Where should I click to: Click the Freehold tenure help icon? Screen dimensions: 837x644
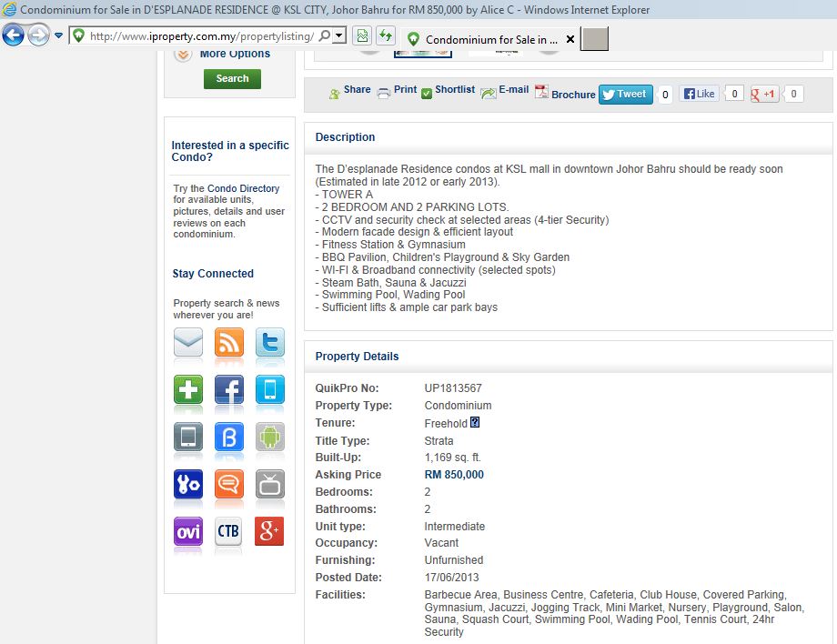(x=475, y=423)
